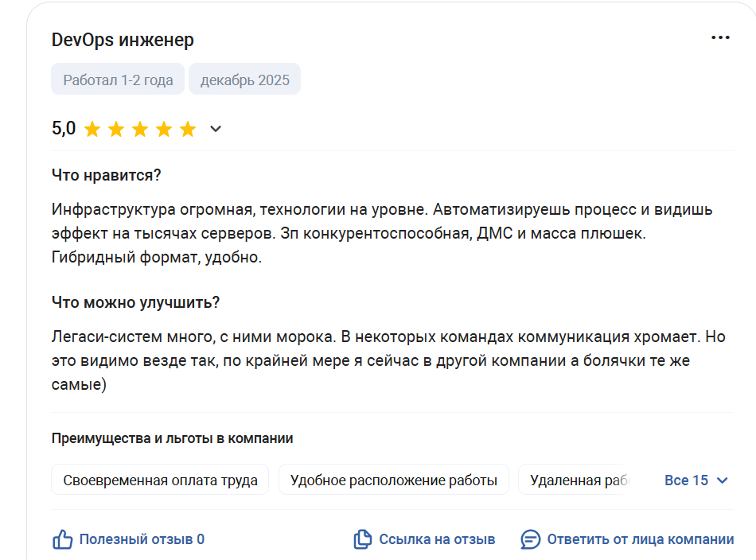Open the three-dots review options menu
This screenshot has width=756, height=560.
(720, 38)
